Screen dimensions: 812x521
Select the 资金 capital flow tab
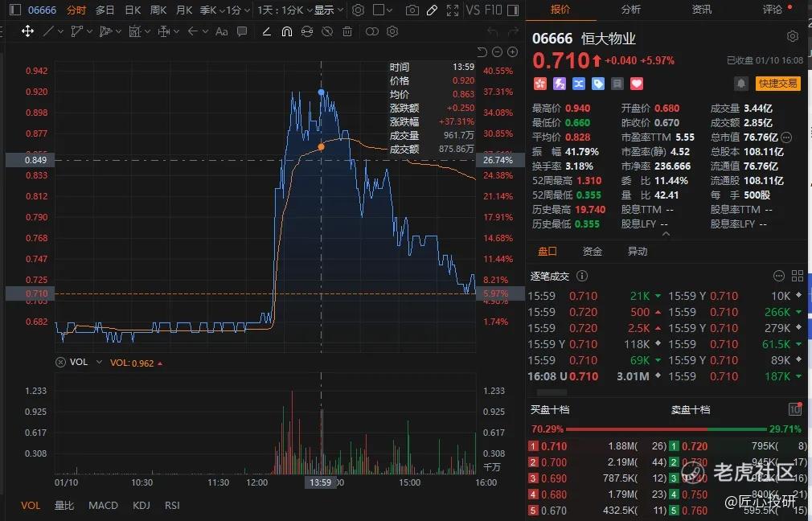[x=593, y=251]
